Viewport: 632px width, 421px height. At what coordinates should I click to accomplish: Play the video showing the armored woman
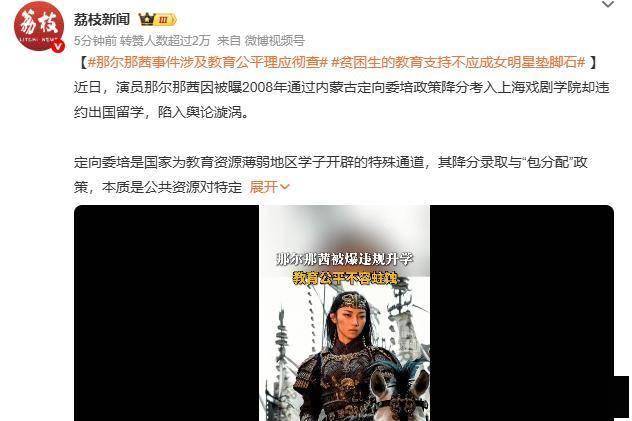point(344,313)
